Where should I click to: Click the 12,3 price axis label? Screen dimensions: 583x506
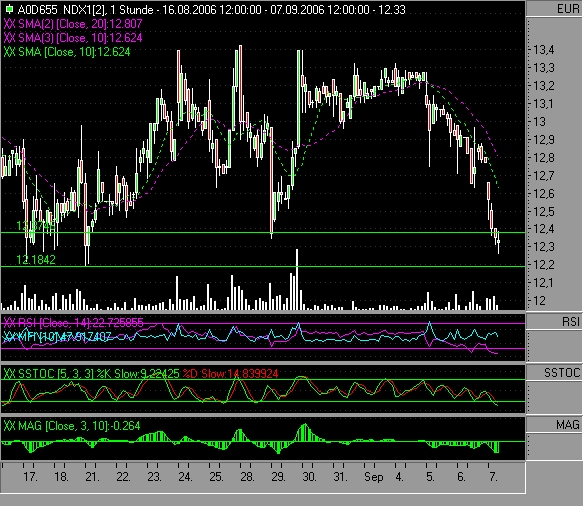tap(544, 247)
